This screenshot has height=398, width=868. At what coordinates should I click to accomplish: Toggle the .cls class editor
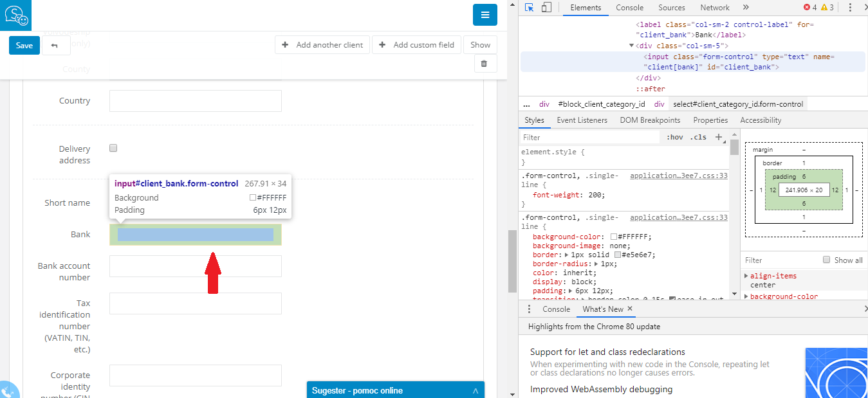click(x=698, y=137)
